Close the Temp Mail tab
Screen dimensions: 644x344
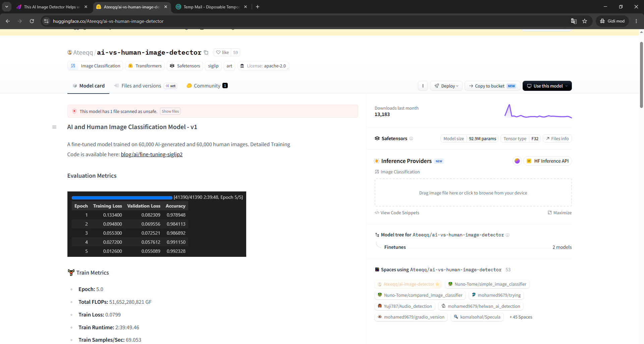[x=246, y=7]
